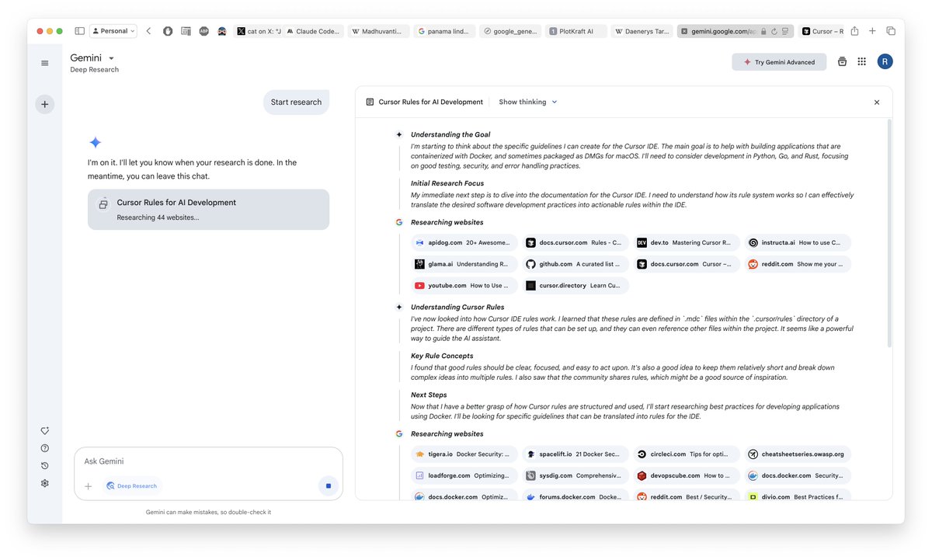The height and width of the screenshot is (560, 932).
Task: Close the research panel with X
Action: point(877,103)
